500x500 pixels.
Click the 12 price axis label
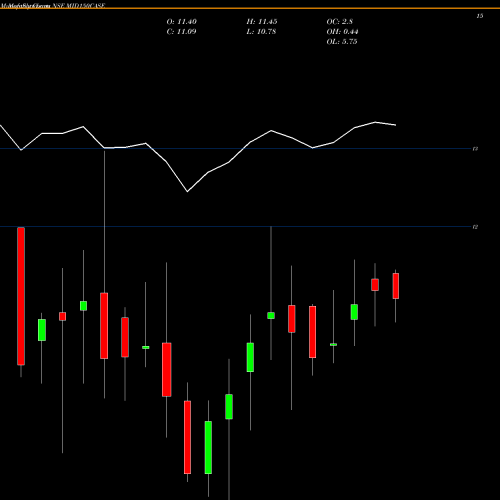click(x=476, y=227)
